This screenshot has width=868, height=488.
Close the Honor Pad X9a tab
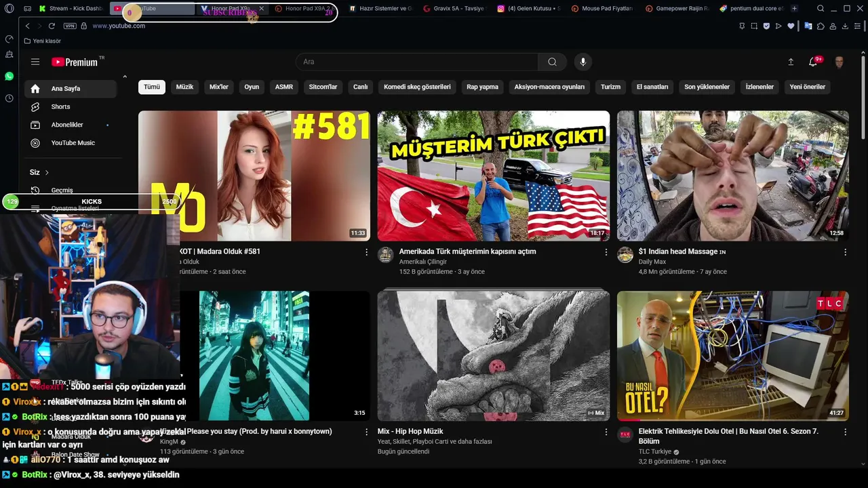[261, 9]
